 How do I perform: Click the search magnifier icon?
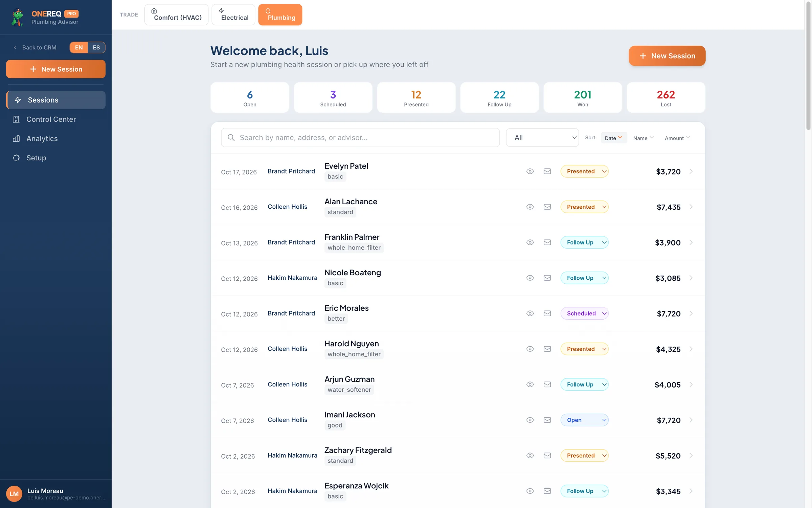point(231,137)
